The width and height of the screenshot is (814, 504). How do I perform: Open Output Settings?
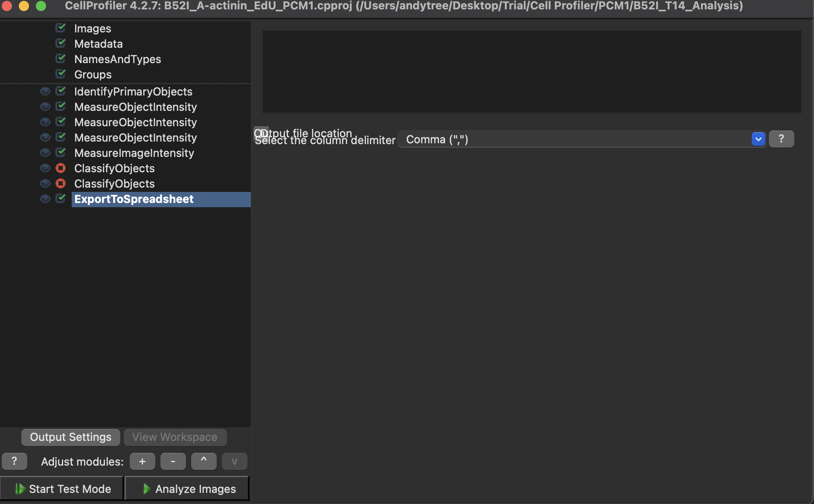70,437
